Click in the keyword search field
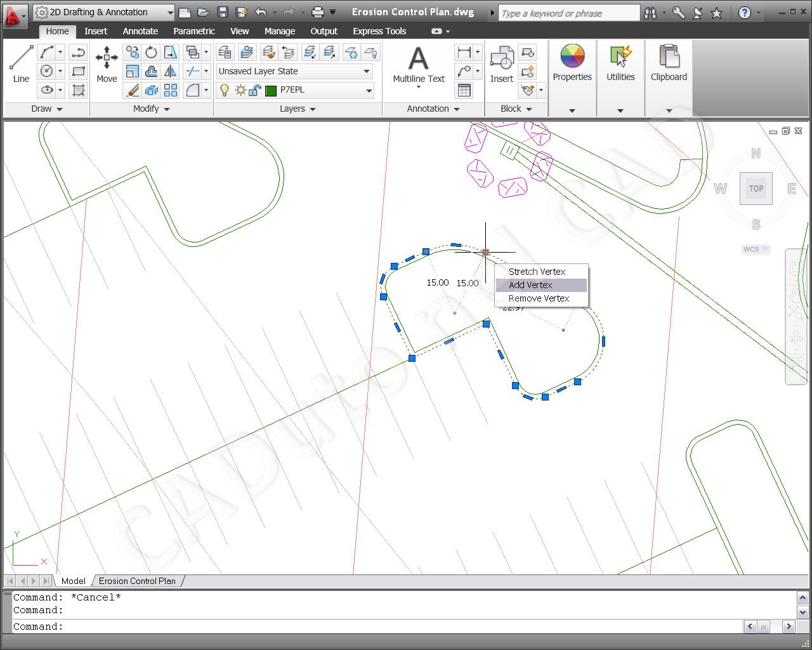The image size is (812, 650). [569, 13]
